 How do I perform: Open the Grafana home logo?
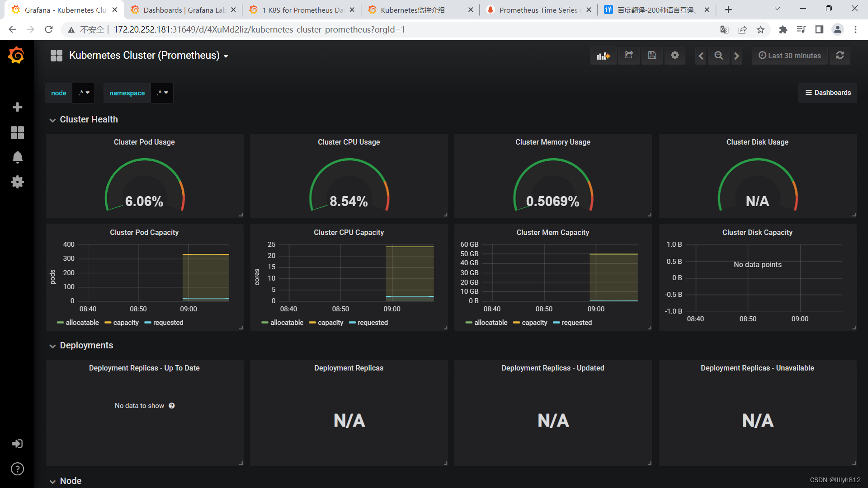point(16,55)
